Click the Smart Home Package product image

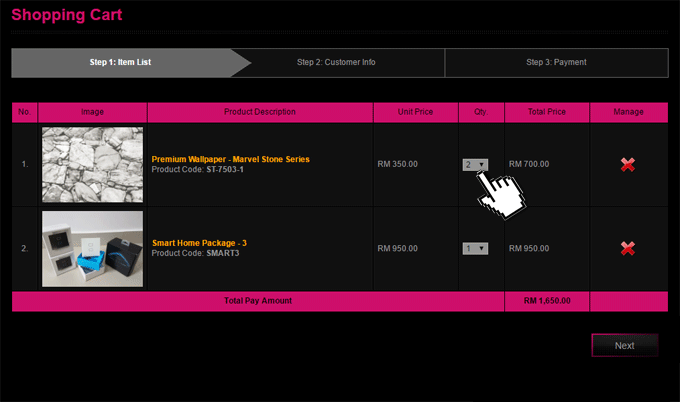tap(92, 249)
